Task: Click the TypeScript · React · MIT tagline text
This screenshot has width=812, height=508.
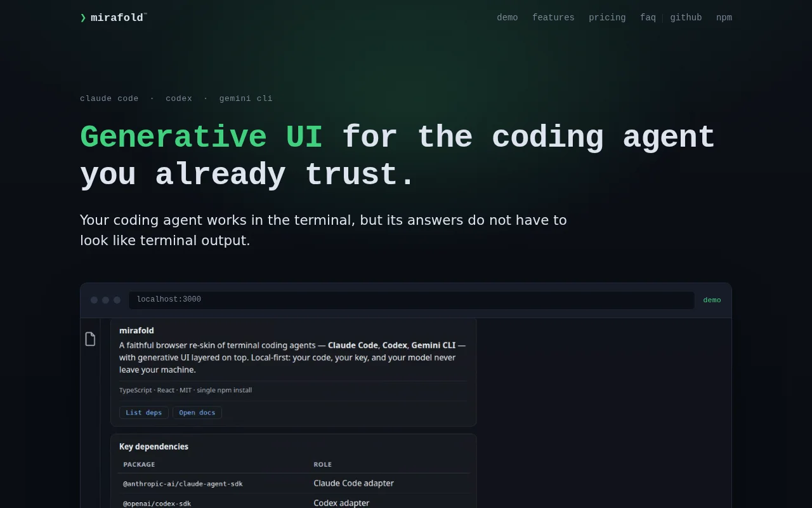Action: [x=185, y=390]
